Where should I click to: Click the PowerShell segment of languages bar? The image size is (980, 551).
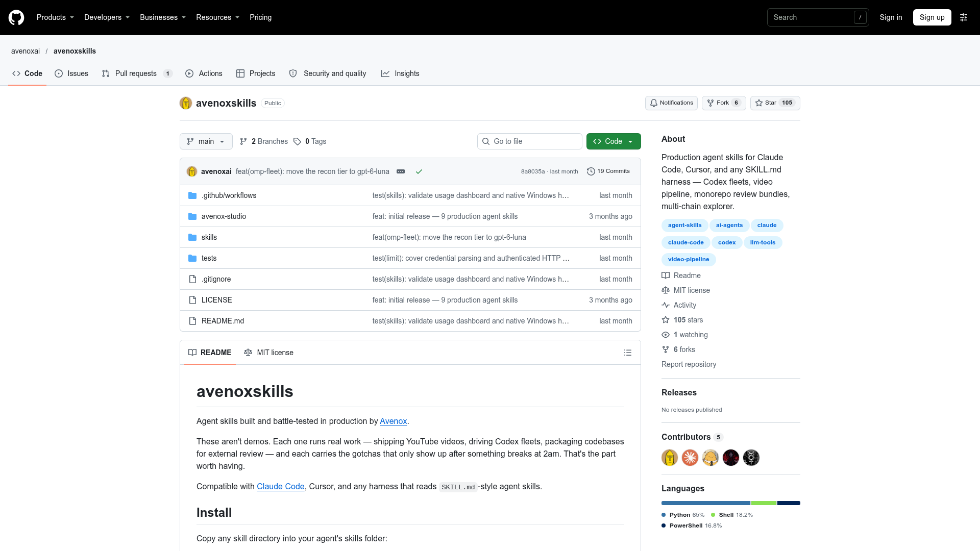pyautogui.click(x=789, y=503)
